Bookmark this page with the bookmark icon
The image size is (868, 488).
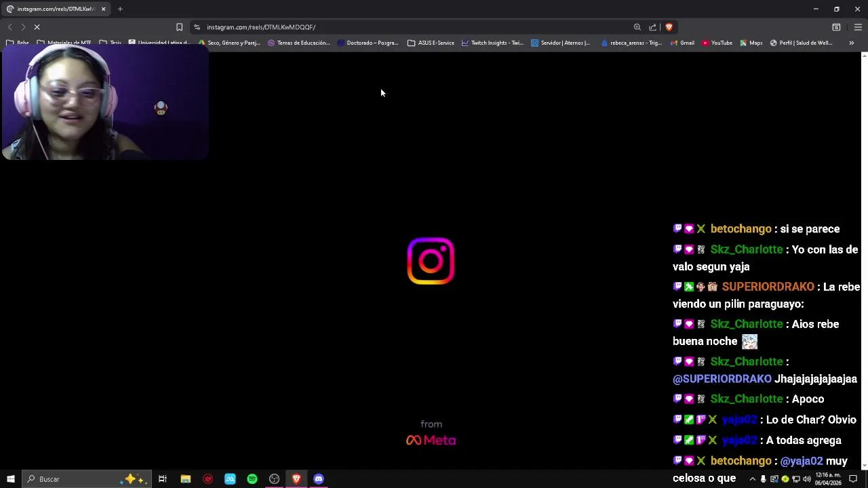tap(179, 27)
